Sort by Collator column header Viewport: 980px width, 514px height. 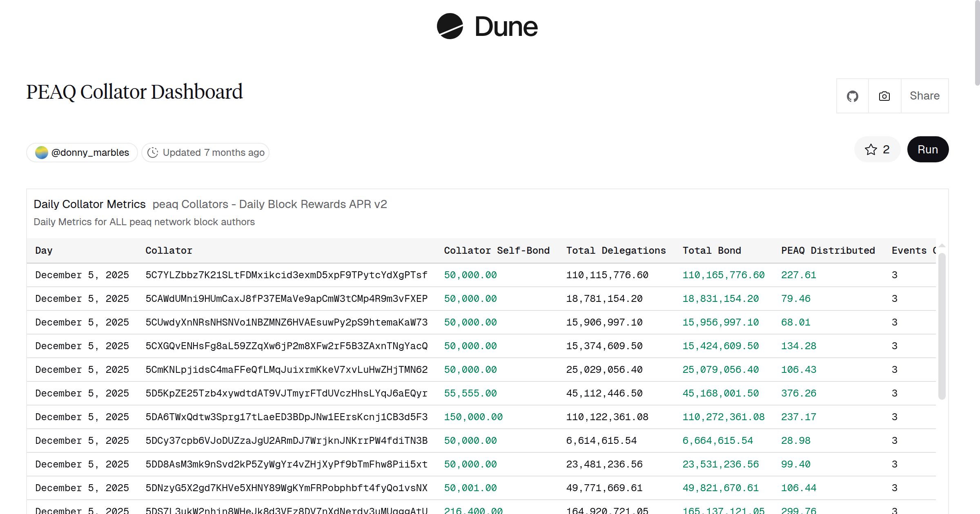[169, 250]
